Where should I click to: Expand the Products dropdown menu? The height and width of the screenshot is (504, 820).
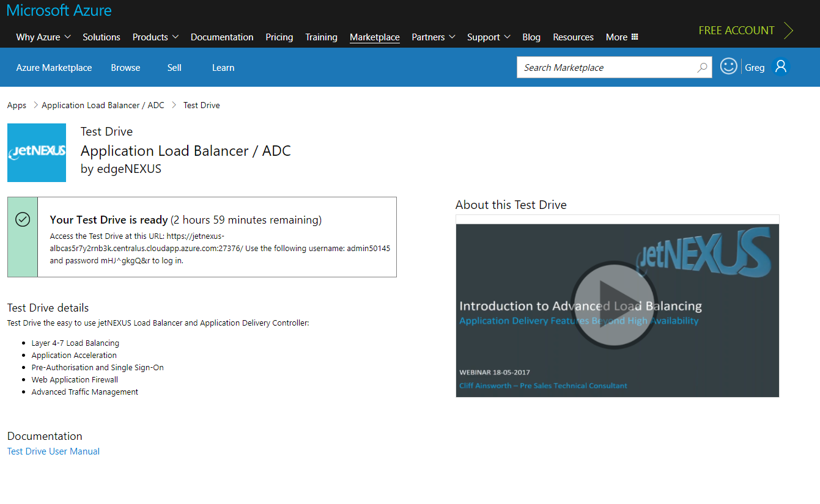(155, 37)
